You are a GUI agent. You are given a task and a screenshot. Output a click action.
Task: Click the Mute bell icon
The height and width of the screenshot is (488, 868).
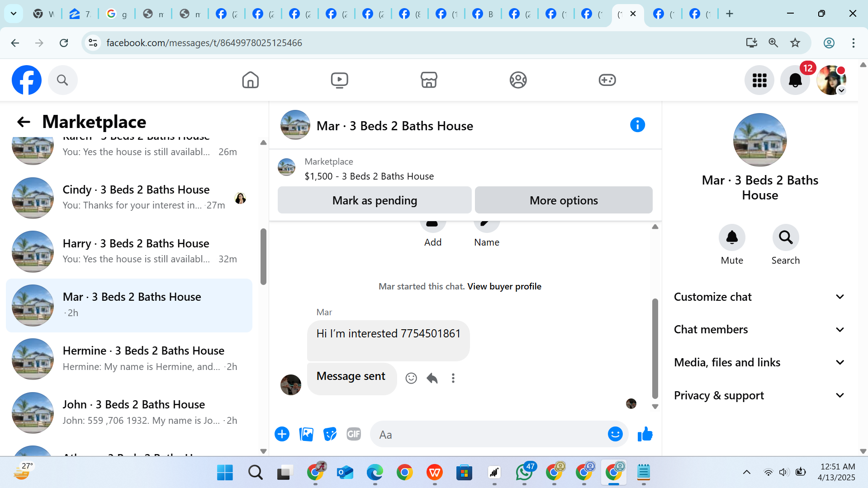tap(732, 237)
